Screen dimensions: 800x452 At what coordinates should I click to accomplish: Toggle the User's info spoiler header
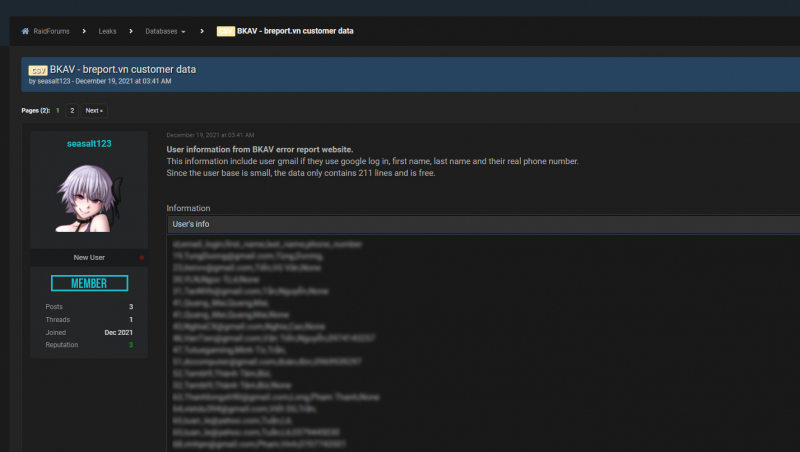click(x=483, y=224)
